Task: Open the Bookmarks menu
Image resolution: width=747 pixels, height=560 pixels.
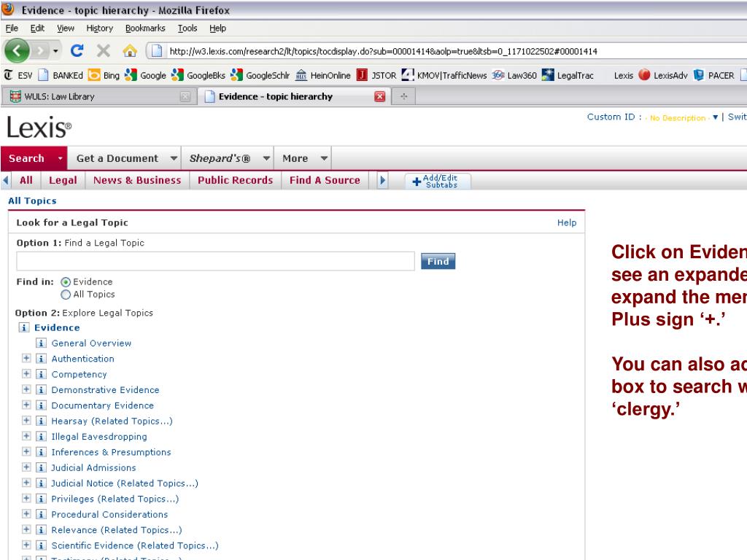Action: pos(145,28)
